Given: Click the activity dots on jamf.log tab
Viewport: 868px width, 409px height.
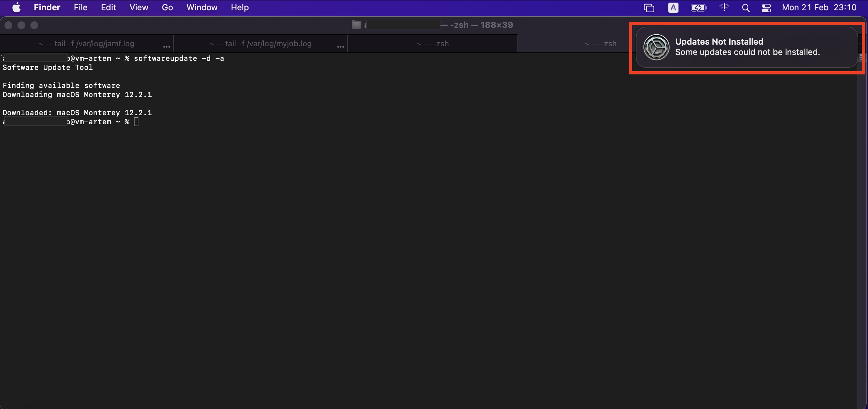Looking at the screenshot, I should 167,47.
